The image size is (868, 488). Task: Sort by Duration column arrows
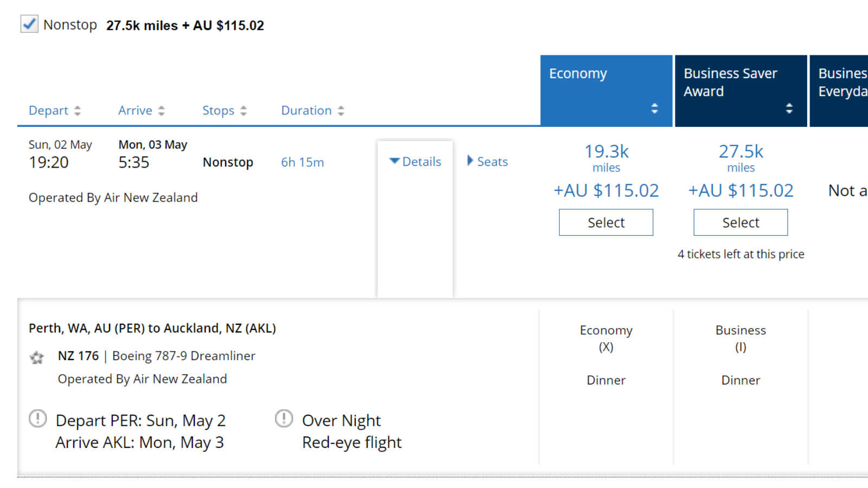click(x=341, y=111)
